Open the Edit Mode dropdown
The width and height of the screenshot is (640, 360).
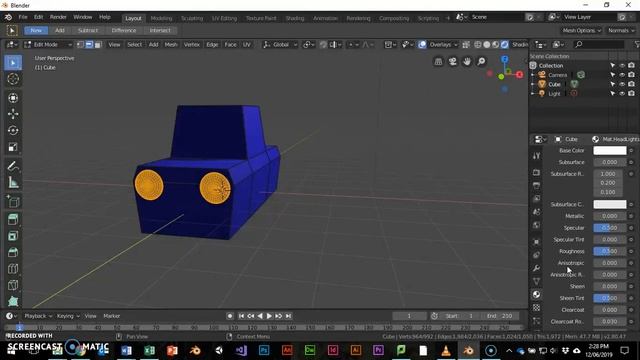coord(48,44)
